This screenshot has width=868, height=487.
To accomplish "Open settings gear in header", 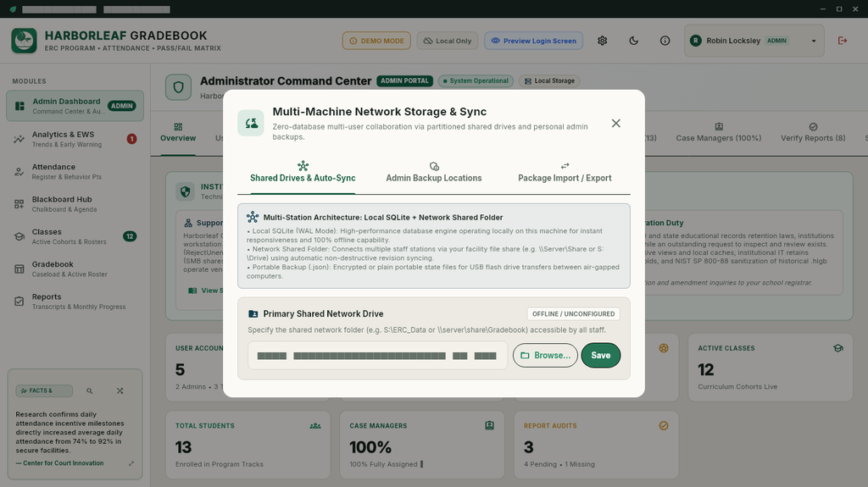I will (603, 41).
